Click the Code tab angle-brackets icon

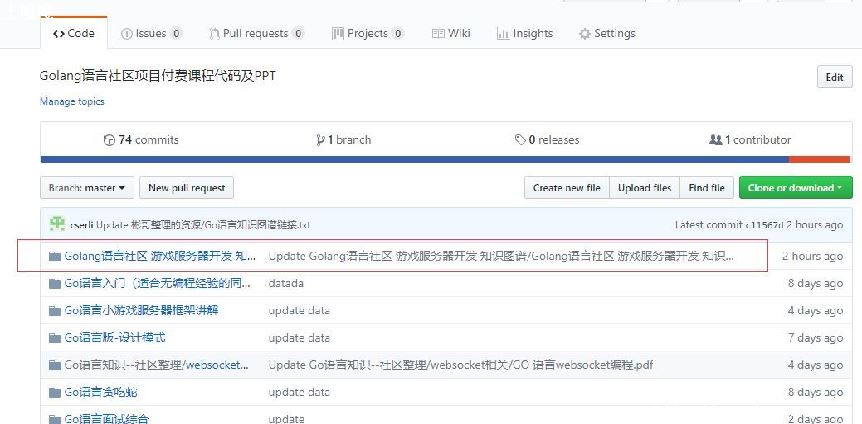(x=59, y=34)
